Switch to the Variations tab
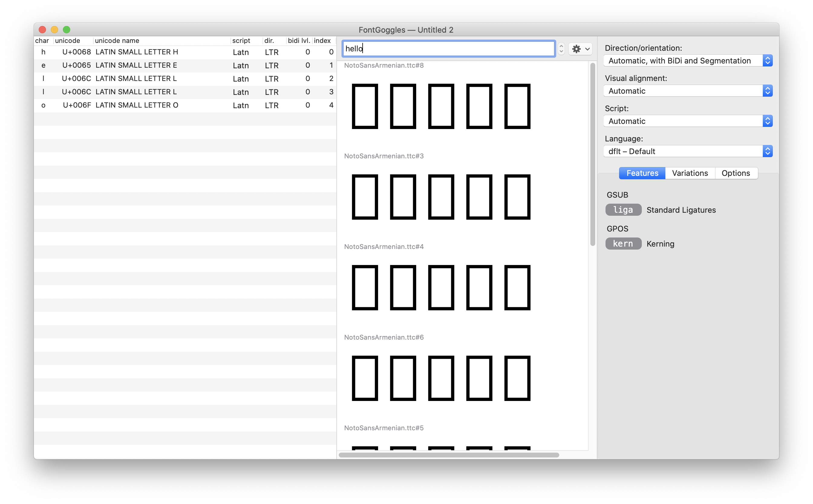The width and height of the screenshot is (813, 504). tap(690, 173)
